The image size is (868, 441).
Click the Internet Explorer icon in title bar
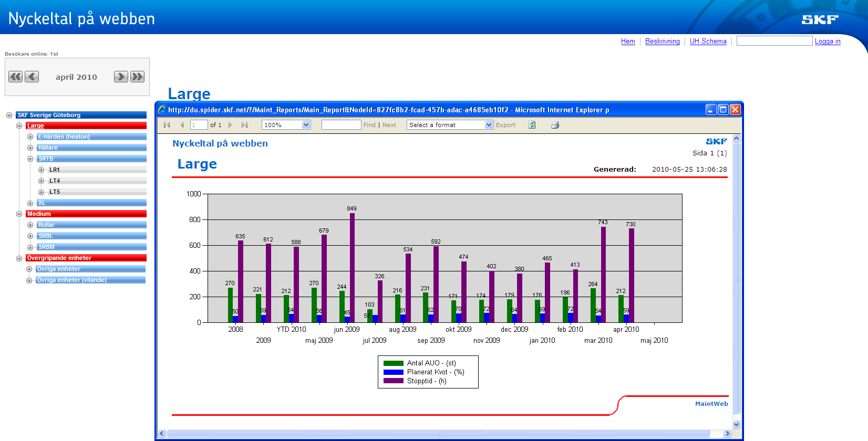pos(162,110)
